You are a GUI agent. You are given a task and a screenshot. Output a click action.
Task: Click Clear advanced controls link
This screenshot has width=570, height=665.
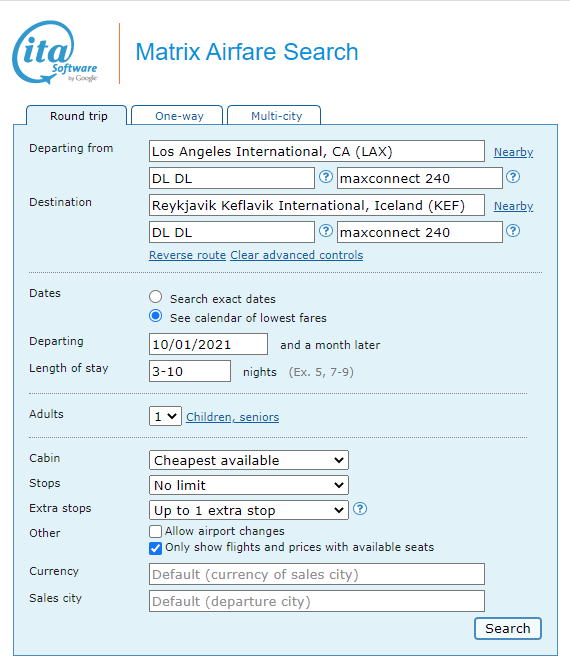pos(296,255)
